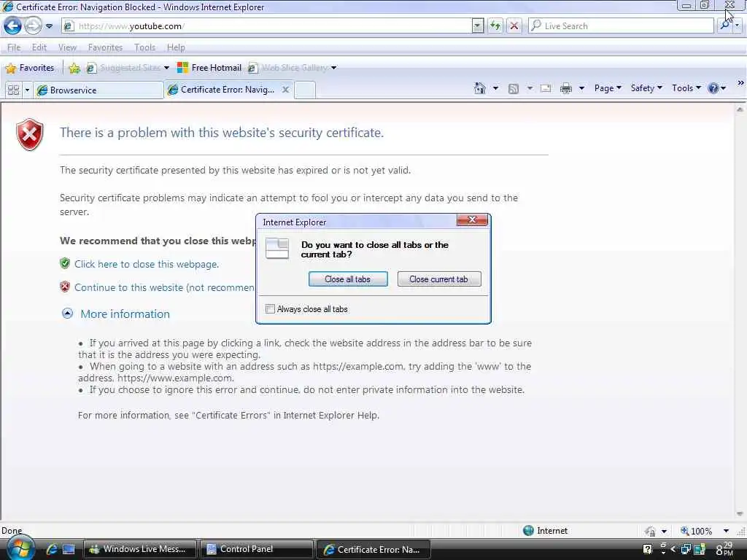This screenshot has height=560, width=747.
Task: Expand the zoom level dropdown arrow
Action: tap(726, 531)
